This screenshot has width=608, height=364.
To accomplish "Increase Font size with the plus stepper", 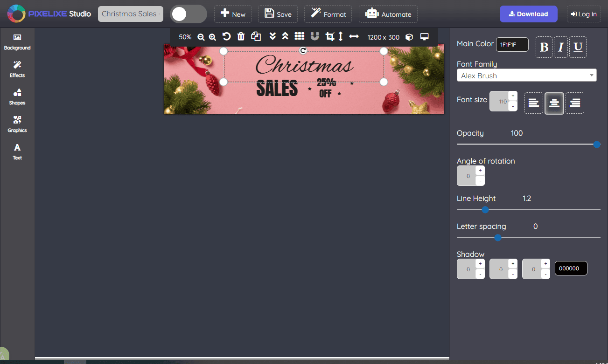I will click(x=513, y=96).
